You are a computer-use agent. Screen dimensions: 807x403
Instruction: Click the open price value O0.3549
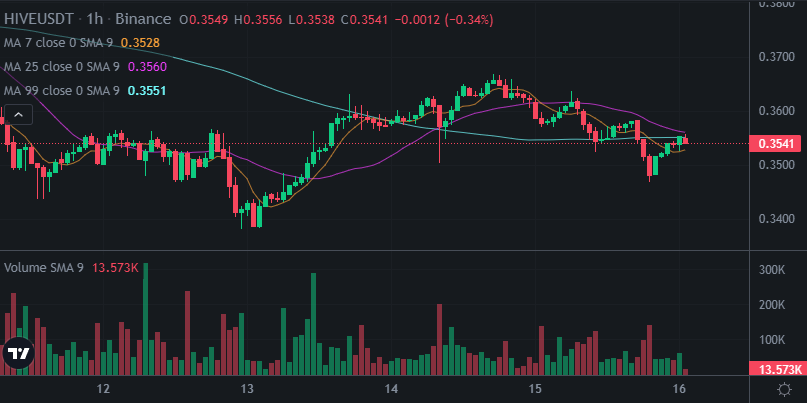point(204,20)
